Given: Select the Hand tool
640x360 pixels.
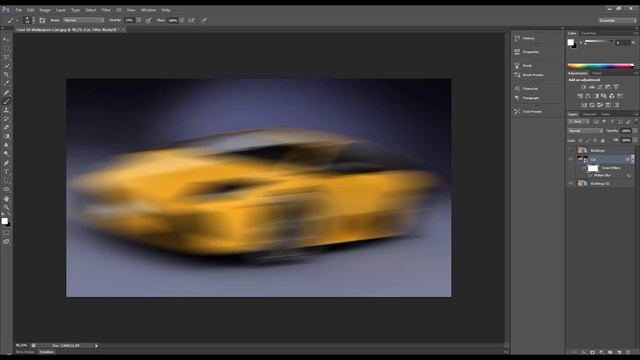Looking at the screenshot, I should [6, 199].
